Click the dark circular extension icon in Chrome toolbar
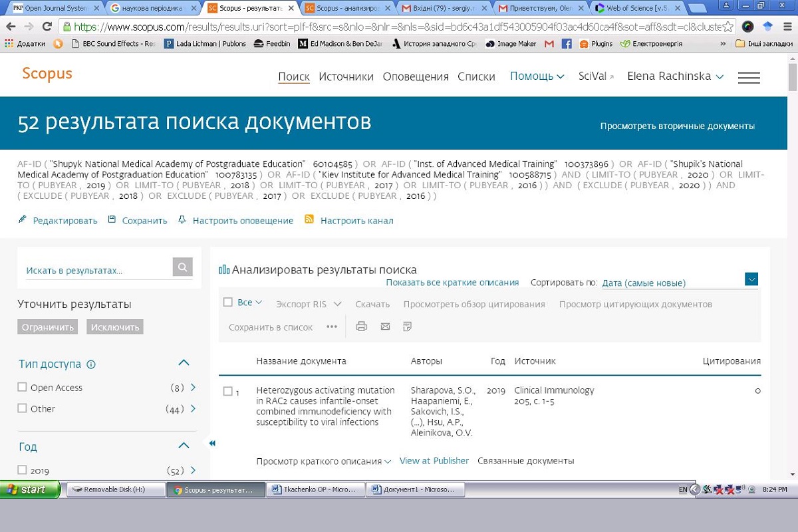 click(748, 27)
